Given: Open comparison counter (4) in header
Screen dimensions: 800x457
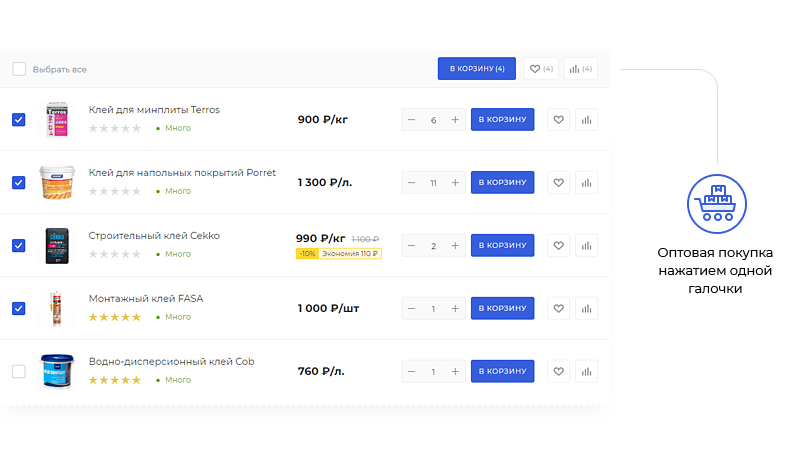Looking at the screenshot, I should coord(580,69).
